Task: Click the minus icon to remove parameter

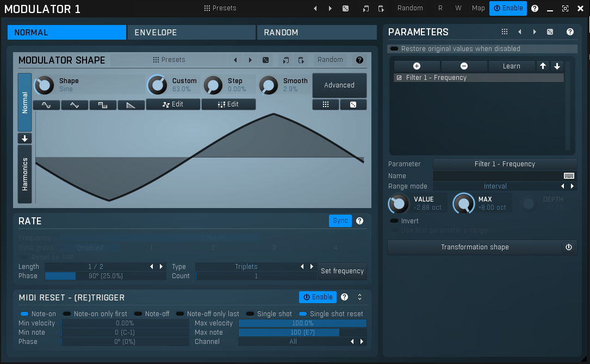Action: [464, 66]
